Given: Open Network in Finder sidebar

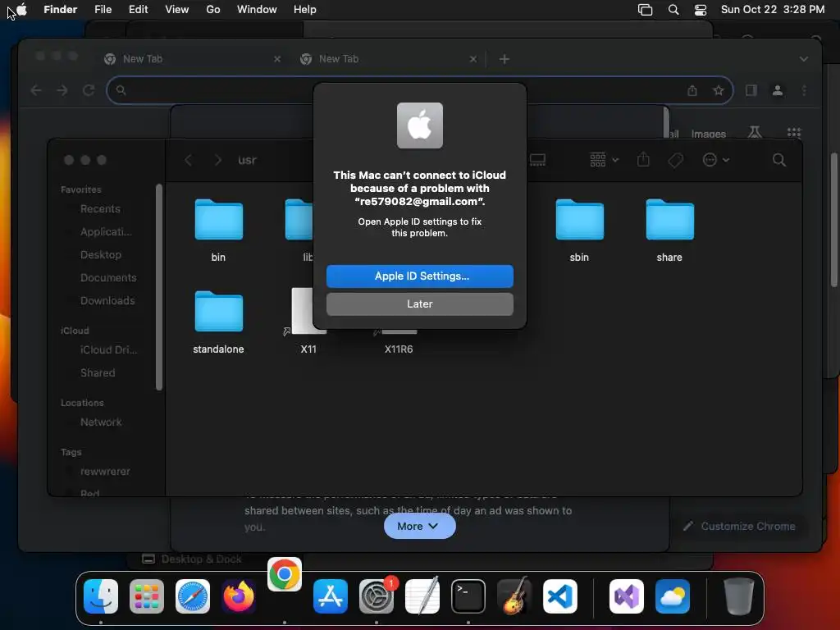Looking at the screenshot, I should click(x=101, y=422).
